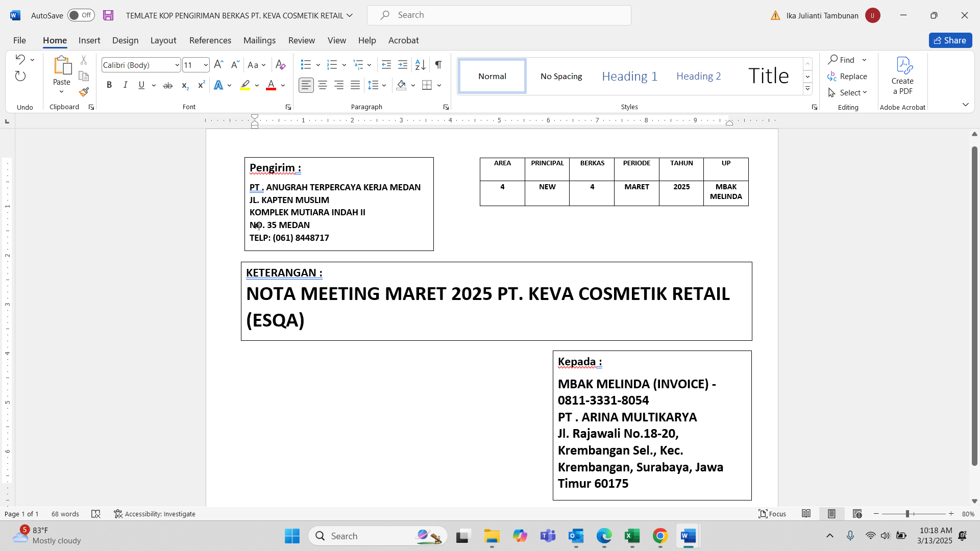Click Create a PDF Acrobat icon
The width and height of the screenshot is (980, 551).
click(x=902, y=76)
